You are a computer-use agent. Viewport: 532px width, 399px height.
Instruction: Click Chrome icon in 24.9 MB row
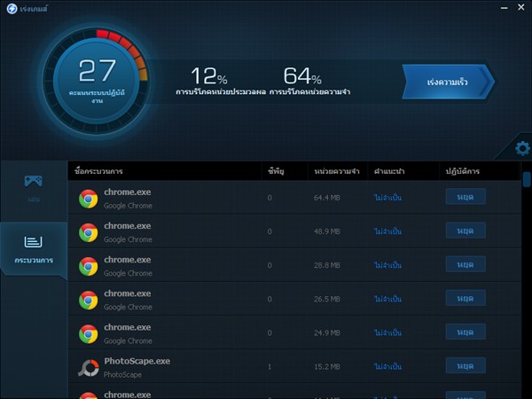click(88, 334)
